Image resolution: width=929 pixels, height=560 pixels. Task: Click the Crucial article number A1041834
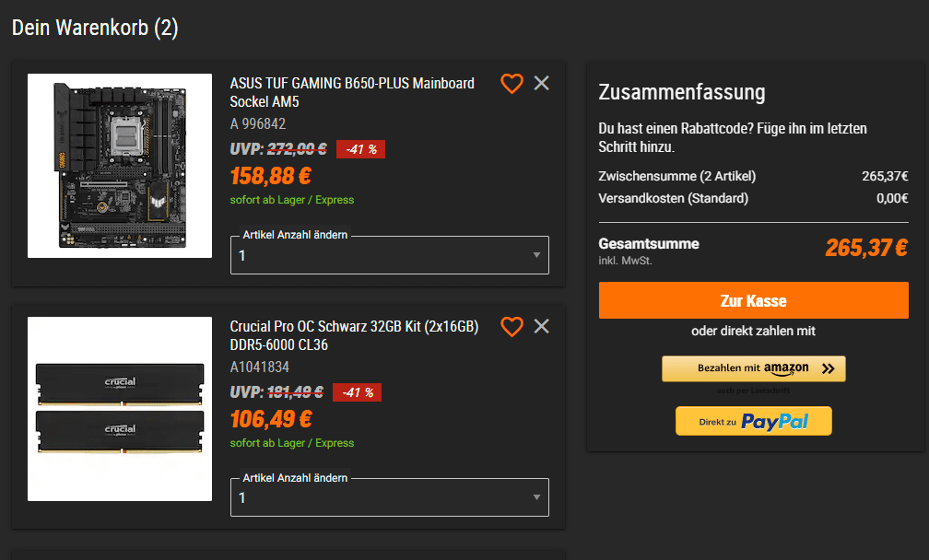point(258,367)
